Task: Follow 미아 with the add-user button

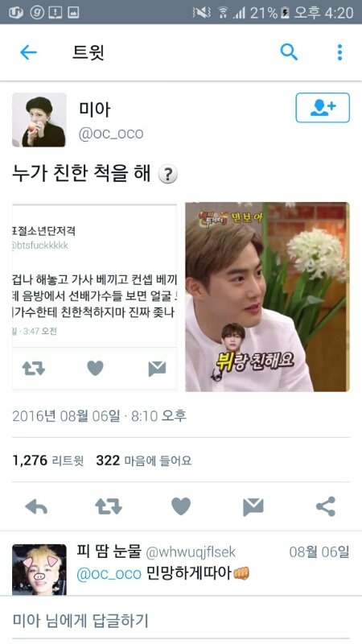Action: [323, 108]
